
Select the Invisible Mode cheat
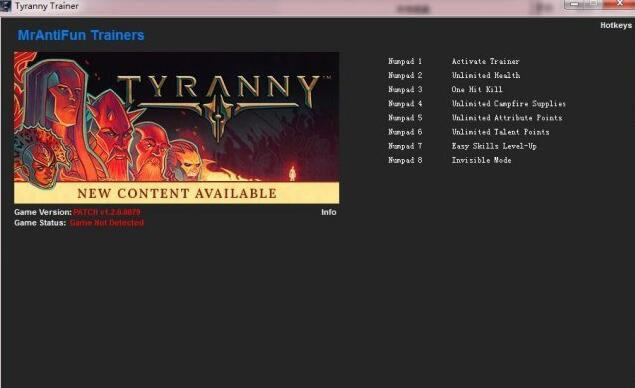(482, 160)
